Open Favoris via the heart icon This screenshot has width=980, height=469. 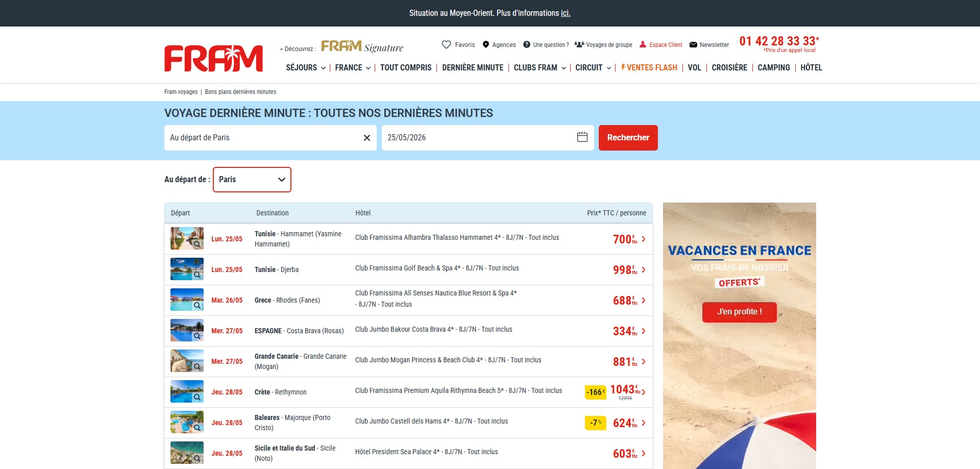tap(446, 44)
